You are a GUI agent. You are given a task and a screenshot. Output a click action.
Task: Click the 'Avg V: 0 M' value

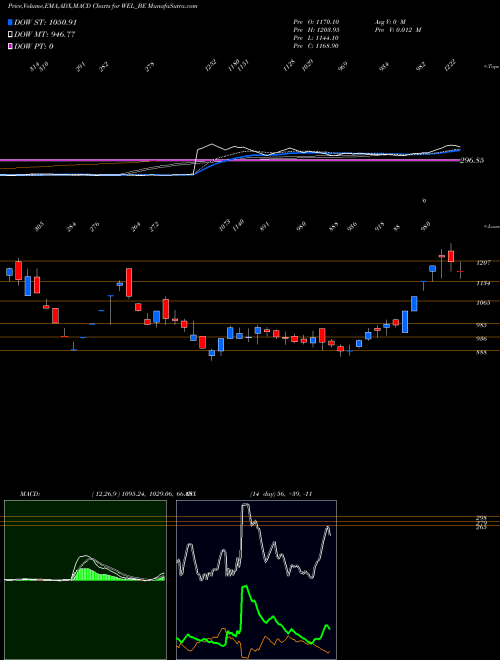click(x=390, y=22)
